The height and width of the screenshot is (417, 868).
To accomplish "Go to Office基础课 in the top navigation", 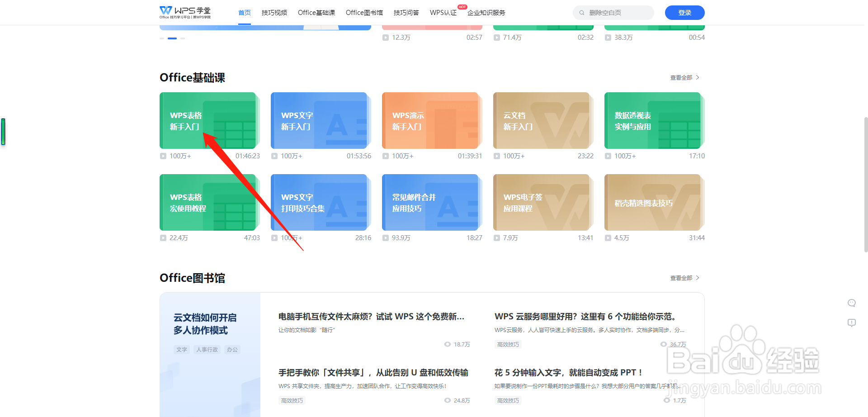I will [316, 13].
